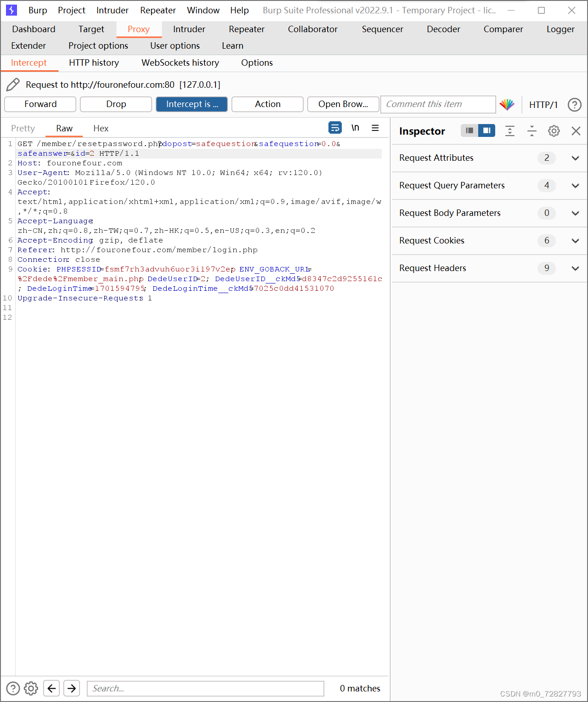Open the HTTP history sub-tab
The height and width of the screenshot is (702, 588).
point(94,62)
